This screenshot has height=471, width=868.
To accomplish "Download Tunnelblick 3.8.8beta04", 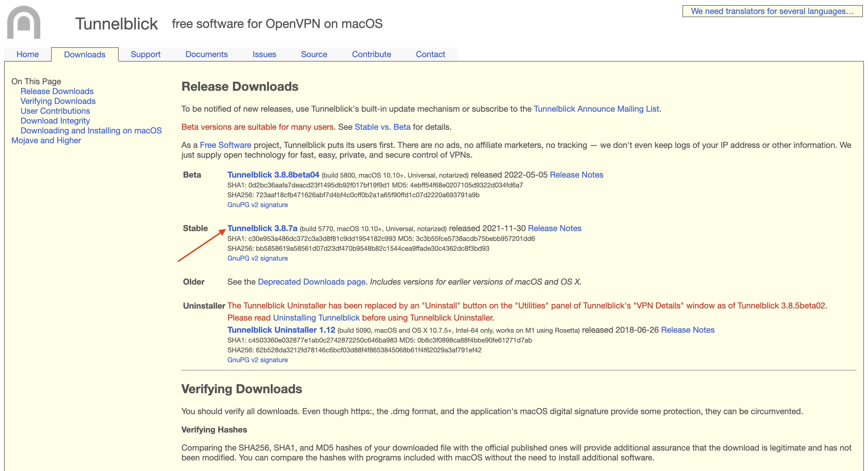I will [273, 175].
